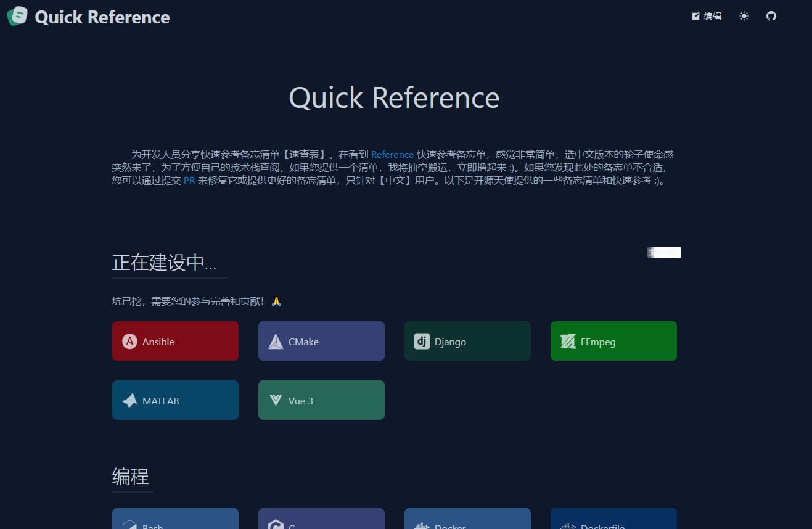Click the 编程 section heading
The image size is (812, 529).
click(131, 476)
